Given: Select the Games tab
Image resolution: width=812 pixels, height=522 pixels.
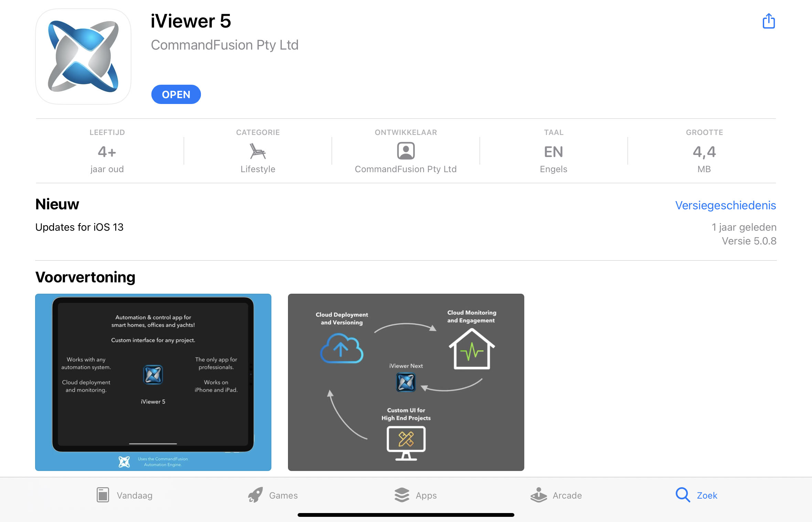Looking at the screenshot, I should point(273,495).
